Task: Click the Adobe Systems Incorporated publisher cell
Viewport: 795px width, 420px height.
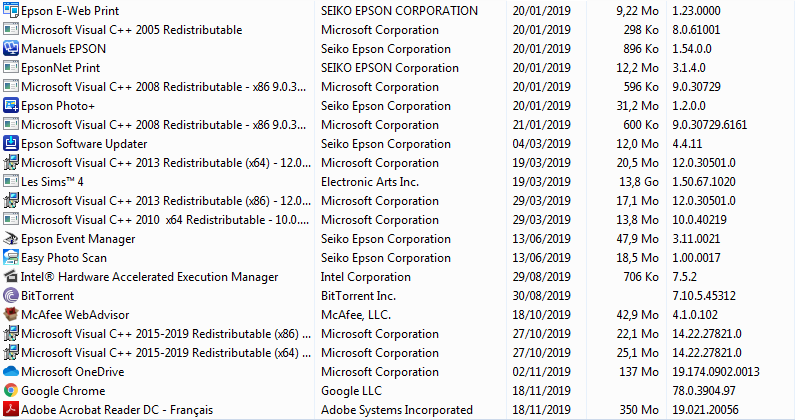Action: coord(396,410)
